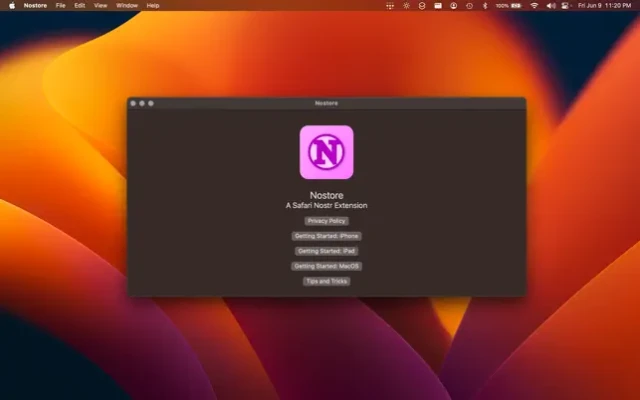Screen dimensions: 640x400
Task: Open Control Center from menu bar
Action: pyautogui.click(x=566, y=5)
